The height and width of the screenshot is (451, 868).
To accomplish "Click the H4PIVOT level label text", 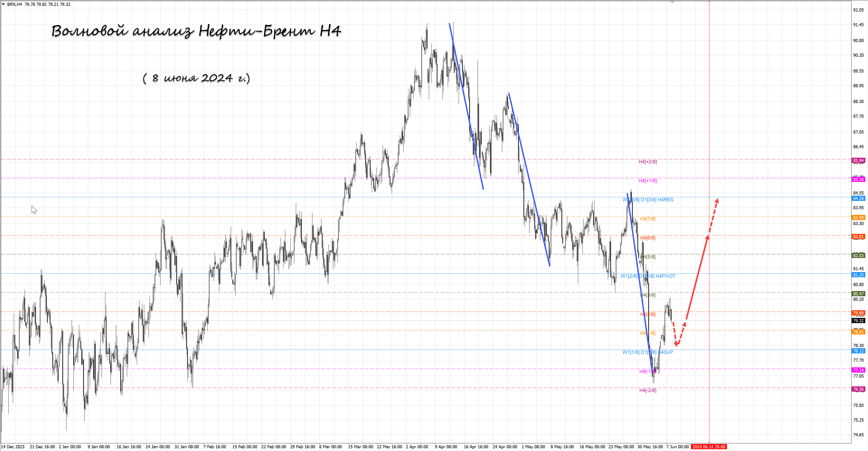I will (x=665, y=276).
